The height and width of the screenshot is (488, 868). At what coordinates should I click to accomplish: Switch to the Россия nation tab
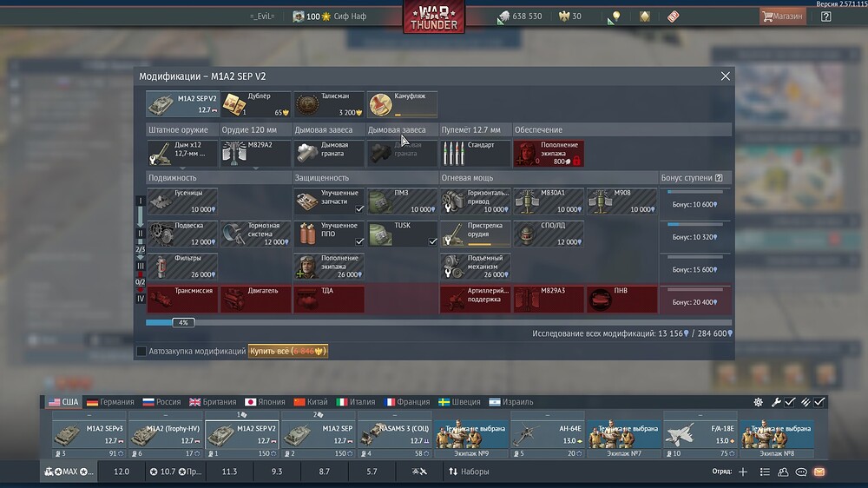[161, 402]
